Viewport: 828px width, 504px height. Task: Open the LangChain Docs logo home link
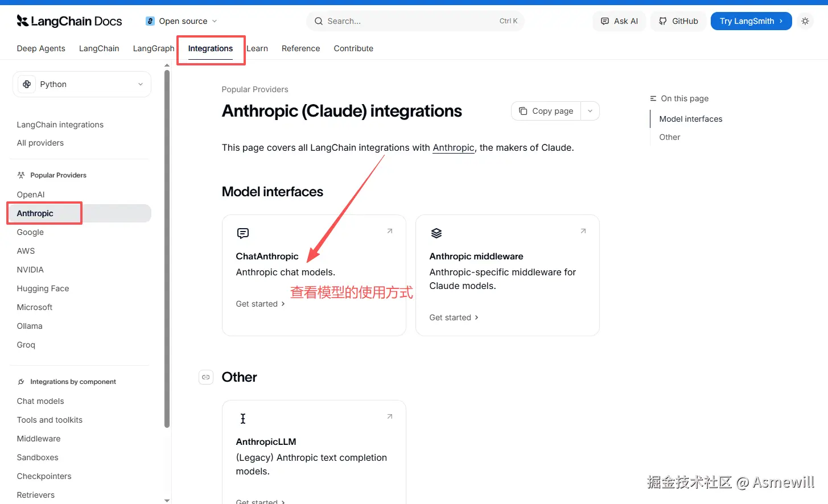point(69,21)
